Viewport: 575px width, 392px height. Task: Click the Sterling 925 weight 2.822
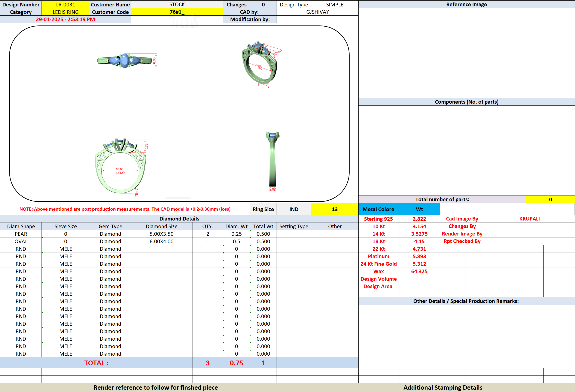419,219
